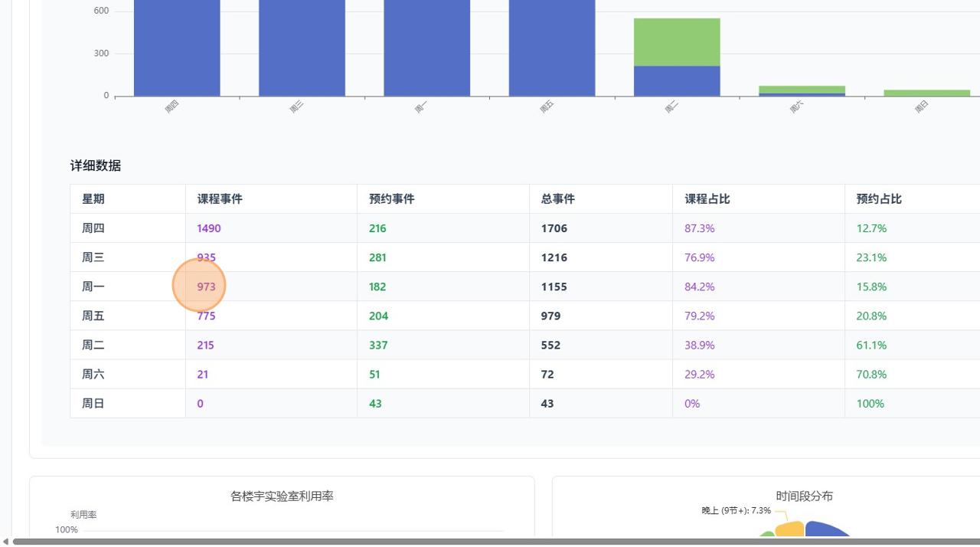Viewport: 980px width, 547px height.
Task: Click the 时间段分布 chart title
Action: click(x=804, y=496)
